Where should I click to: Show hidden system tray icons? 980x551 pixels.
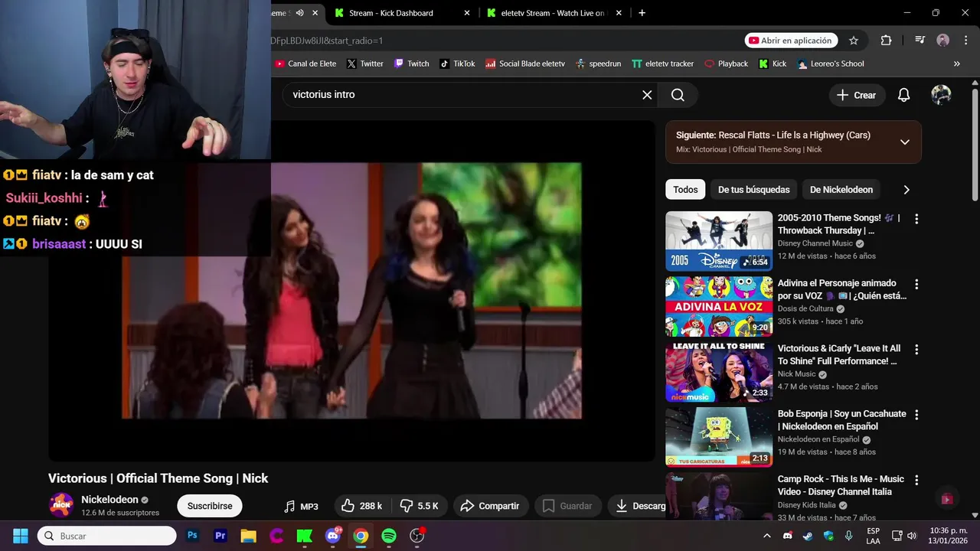click(x=766, y=536)
